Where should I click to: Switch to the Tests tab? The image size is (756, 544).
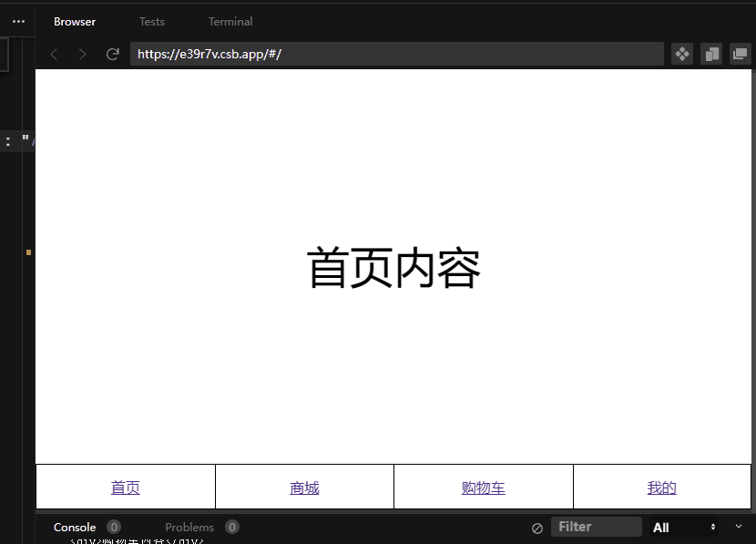(152, 22)
